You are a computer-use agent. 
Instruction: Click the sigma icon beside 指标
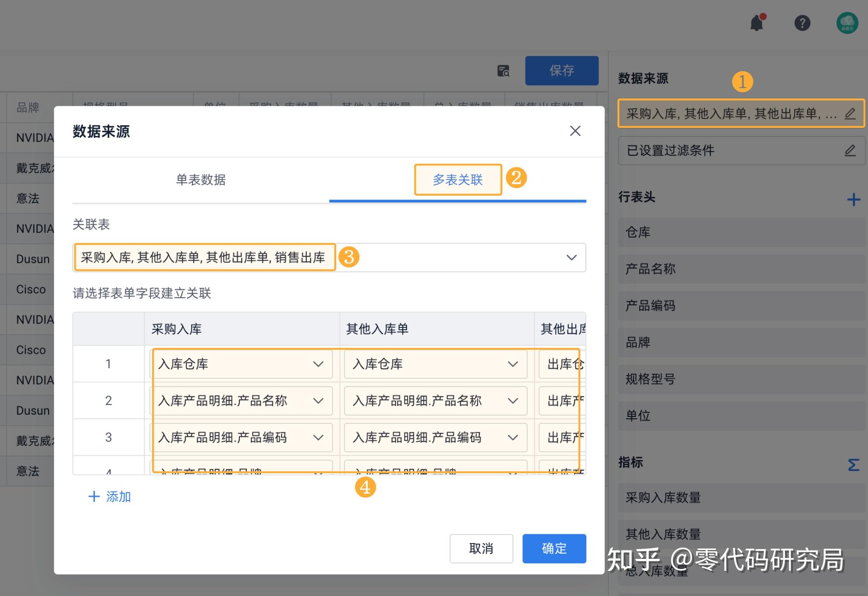(x=854, y=465)
